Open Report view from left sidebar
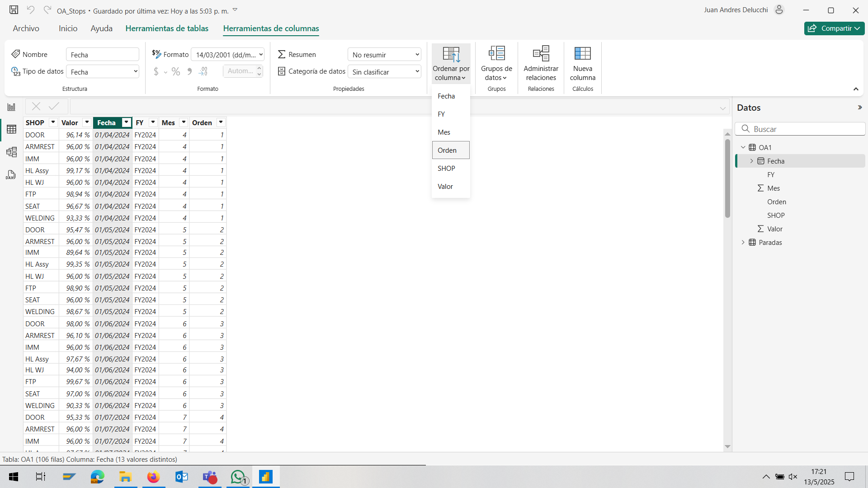Image resolution: width=868 pixels, height=488 pixels. point(11,107)
